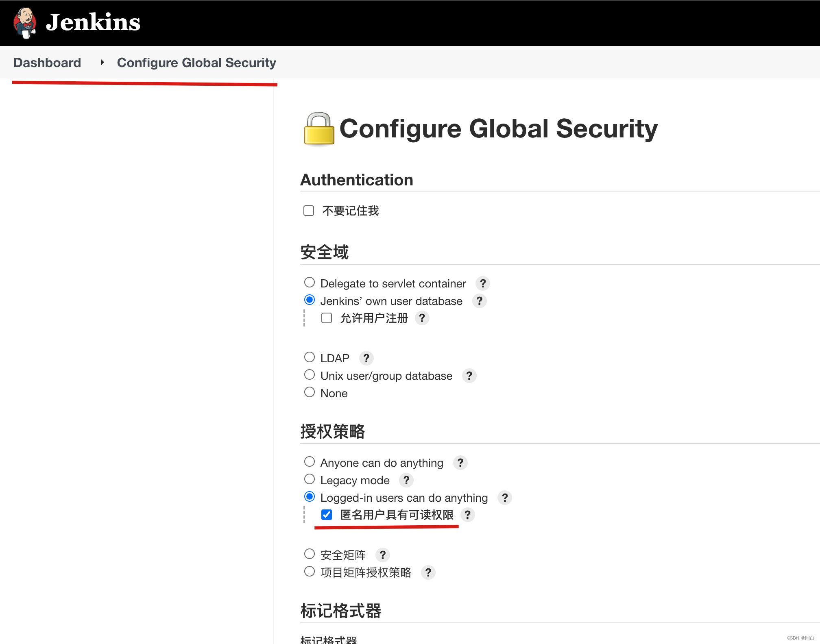Open help for Jenkins' own user database
Image resolution: width=820 pixels, height=644 pixels.
point(479,301)
